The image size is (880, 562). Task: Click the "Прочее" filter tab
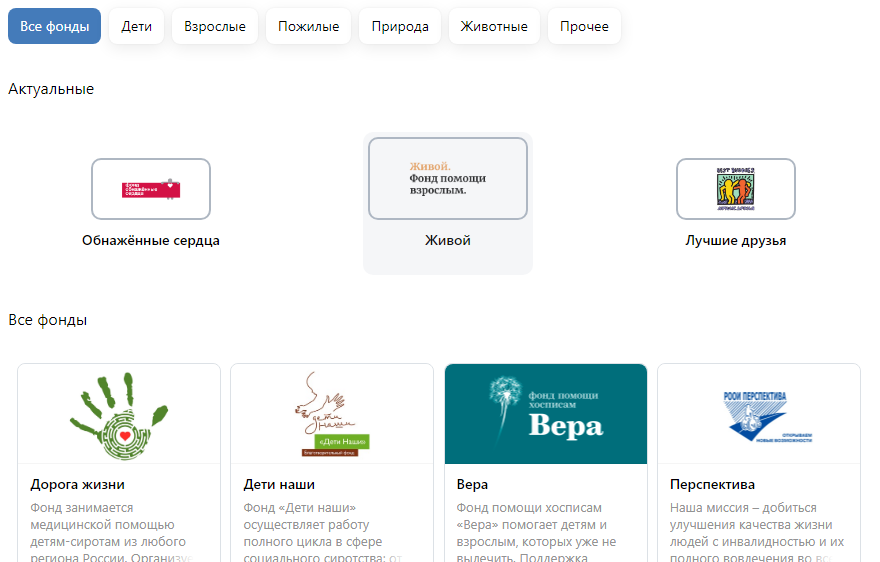[585, 27]
